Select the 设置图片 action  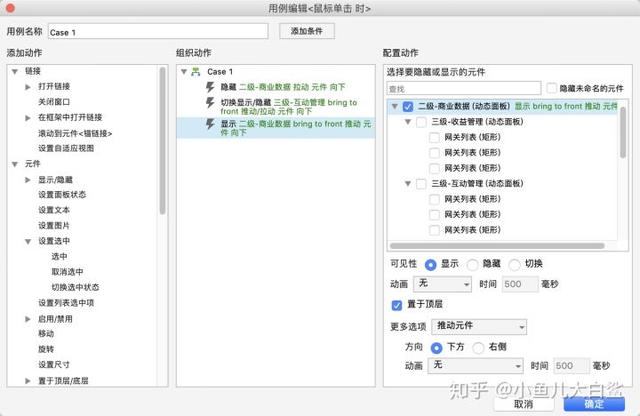54,226
